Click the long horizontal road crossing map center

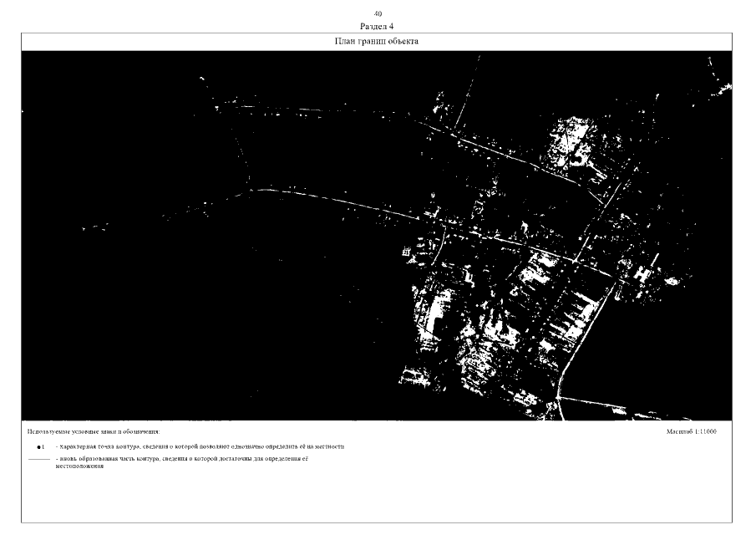click(351, 203)
